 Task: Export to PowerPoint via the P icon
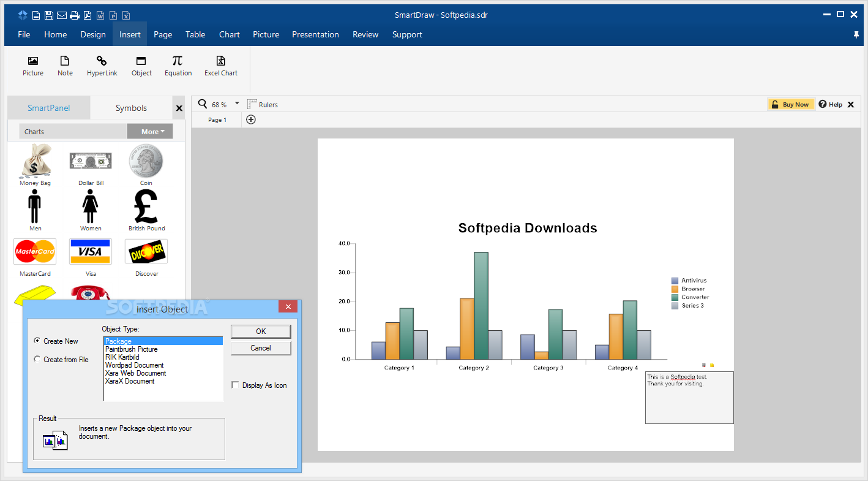(113, 15)
